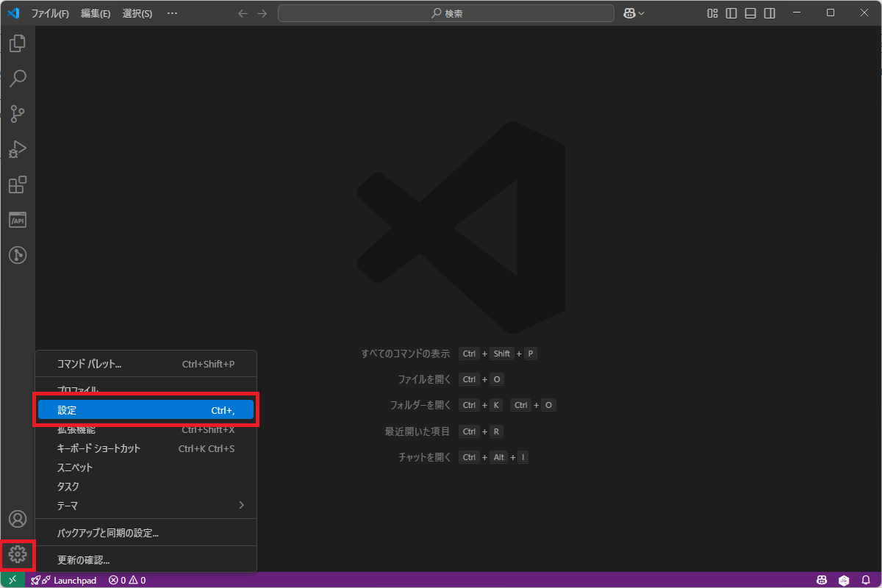
Task: Click the 検索 command center box
Action: [x=446, y=13]
